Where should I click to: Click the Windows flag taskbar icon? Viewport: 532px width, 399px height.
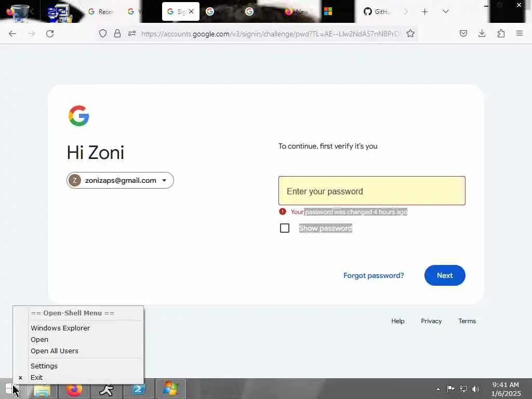[170, 389]
